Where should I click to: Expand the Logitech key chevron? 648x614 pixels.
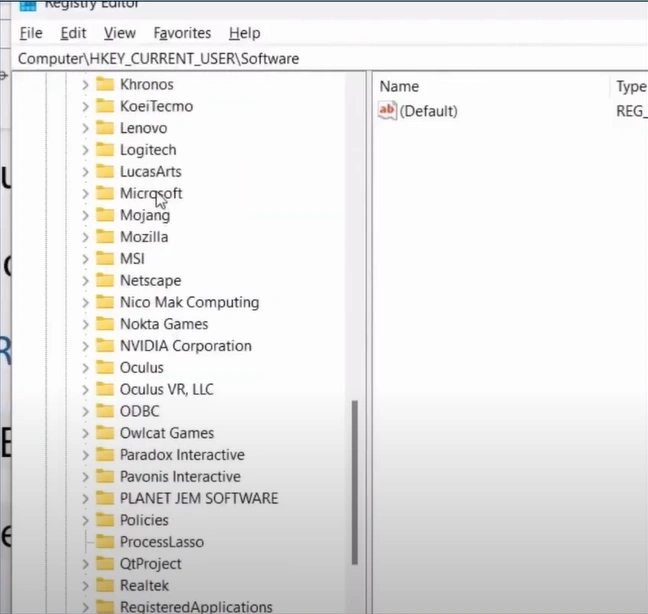click(85, 150)
